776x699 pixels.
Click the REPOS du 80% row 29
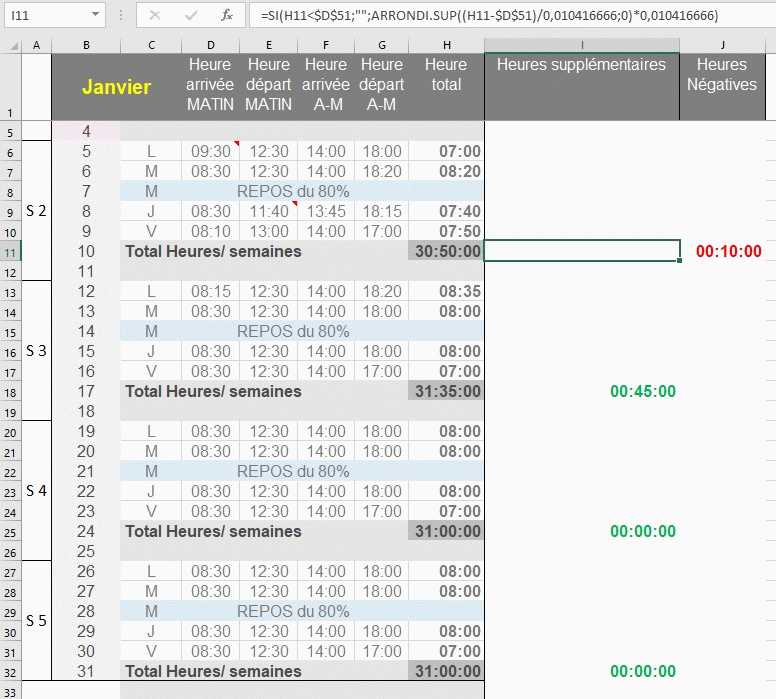click(293, 612)
